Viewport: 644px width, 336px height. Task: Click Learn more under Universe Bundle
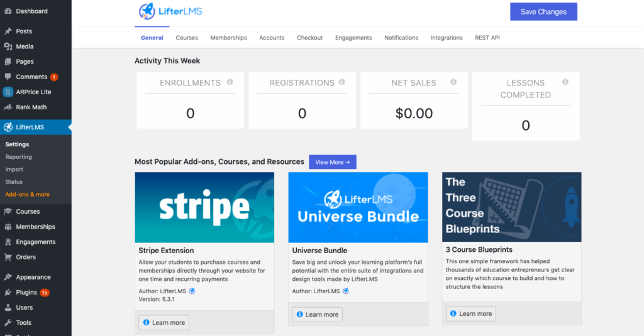(x=317, y=315)
